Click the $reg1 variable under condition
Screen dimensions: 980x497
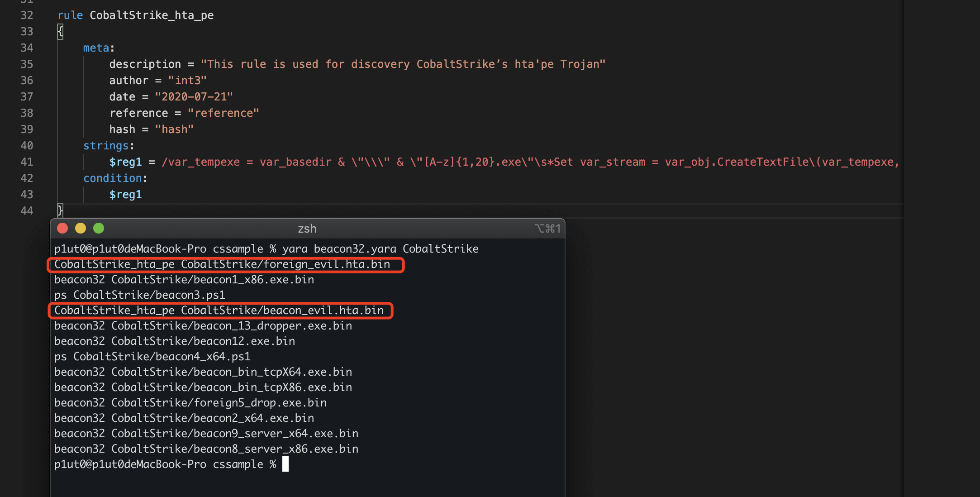[125, 195]
